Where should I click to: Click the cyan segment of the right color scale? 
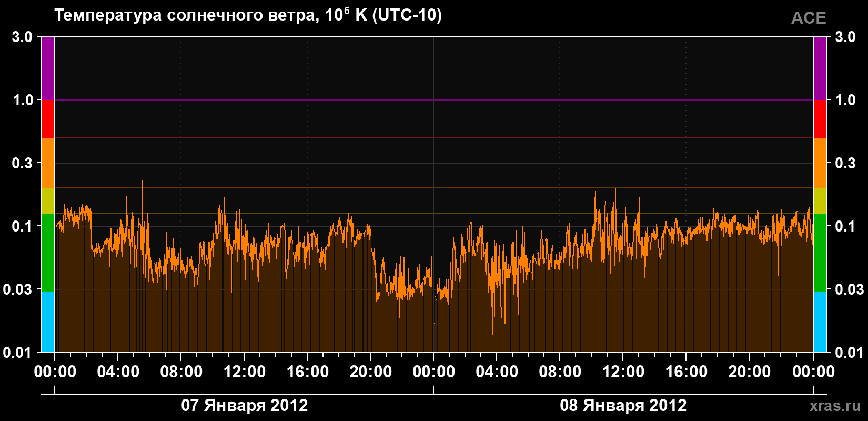[820, 322]
